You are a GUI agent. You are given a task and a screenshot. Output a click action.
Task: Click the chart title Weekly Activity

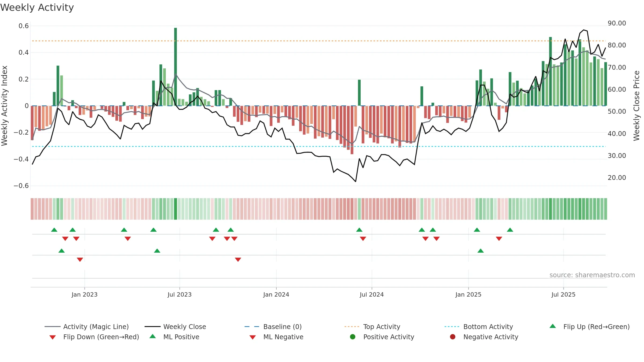[x=37, y=8]
